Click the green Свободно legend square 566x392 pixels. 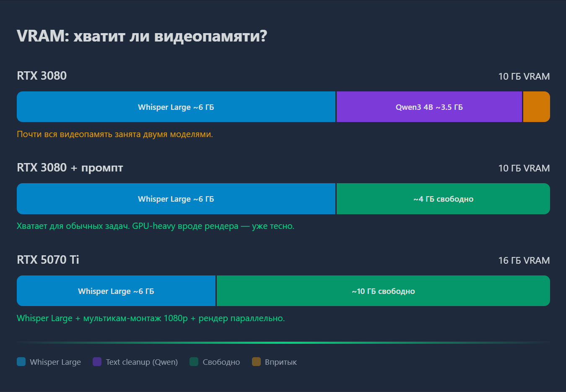[x=194, y=362]
